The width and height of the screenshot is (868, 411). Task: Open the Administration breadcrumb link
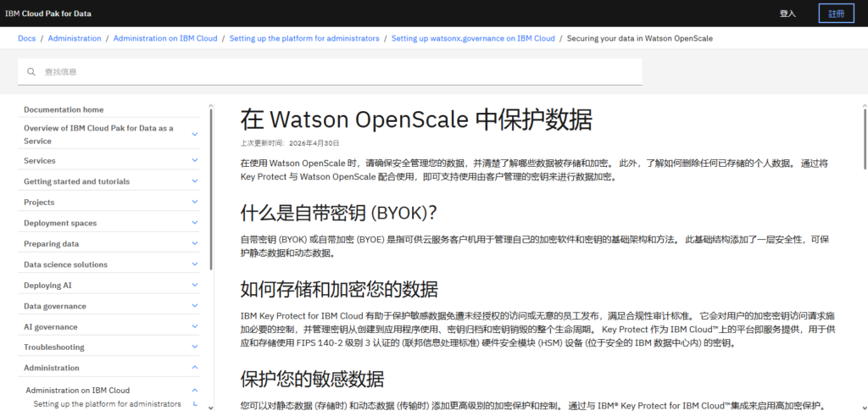pyautogui.click(x=75, y=39)
